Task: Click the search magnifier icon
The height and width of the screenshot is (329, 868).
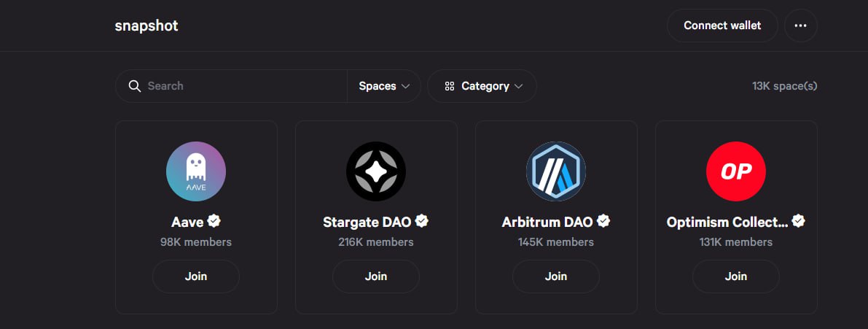Action: (x=134, y=86)
